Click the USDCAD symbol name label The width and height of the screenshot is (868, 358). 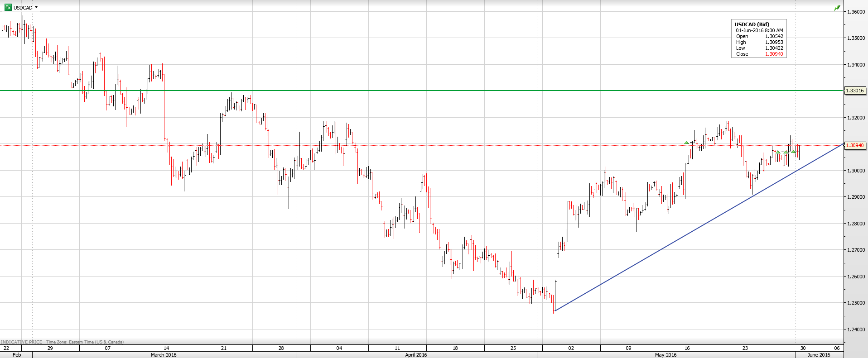coord(23,8)
